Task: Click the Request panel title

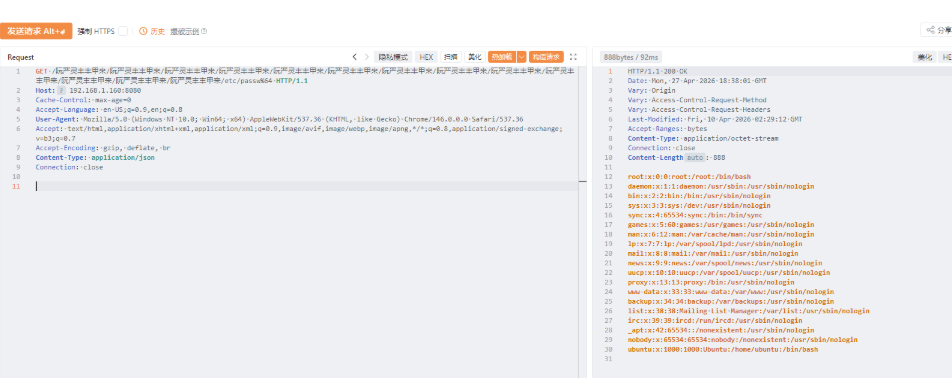Action: [x=21, y=57]
